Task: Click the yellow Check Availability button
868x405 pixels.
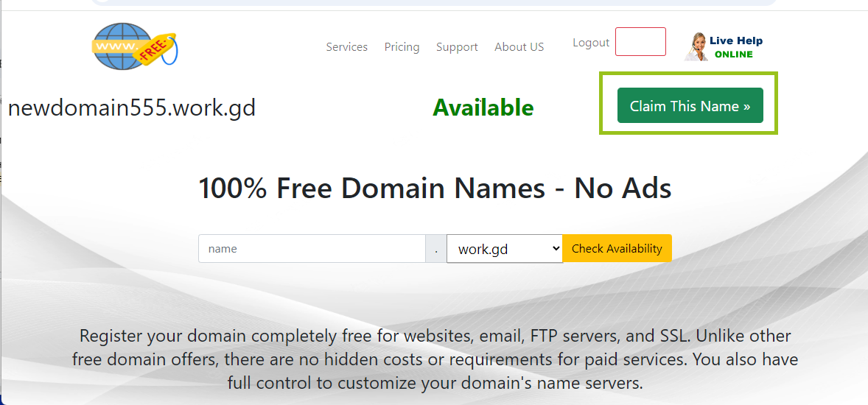Action: coord(617,248)
